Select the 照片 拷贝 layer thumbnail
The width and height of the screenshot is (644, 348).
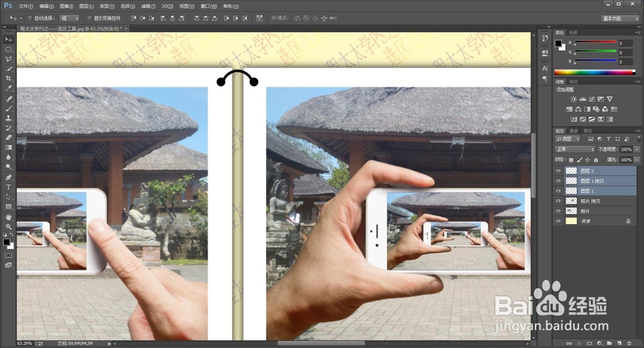click(x=571, y=201)
